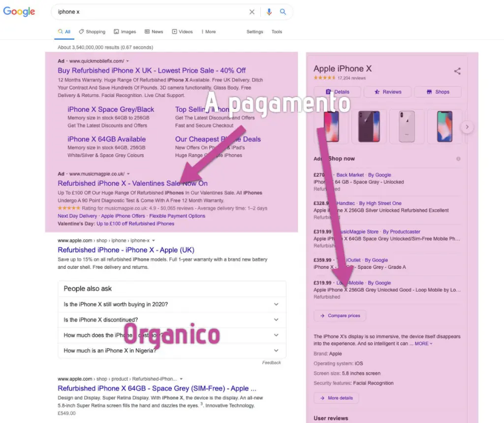Open 'Our Cheapest' Deals sitelink
The image size is (504, 423).
218,139
